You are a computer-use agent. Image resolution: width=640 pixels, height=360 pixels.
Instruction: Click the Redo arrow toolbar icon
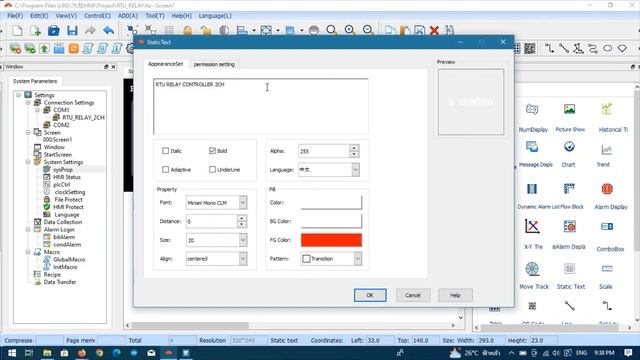pos(90,31)
